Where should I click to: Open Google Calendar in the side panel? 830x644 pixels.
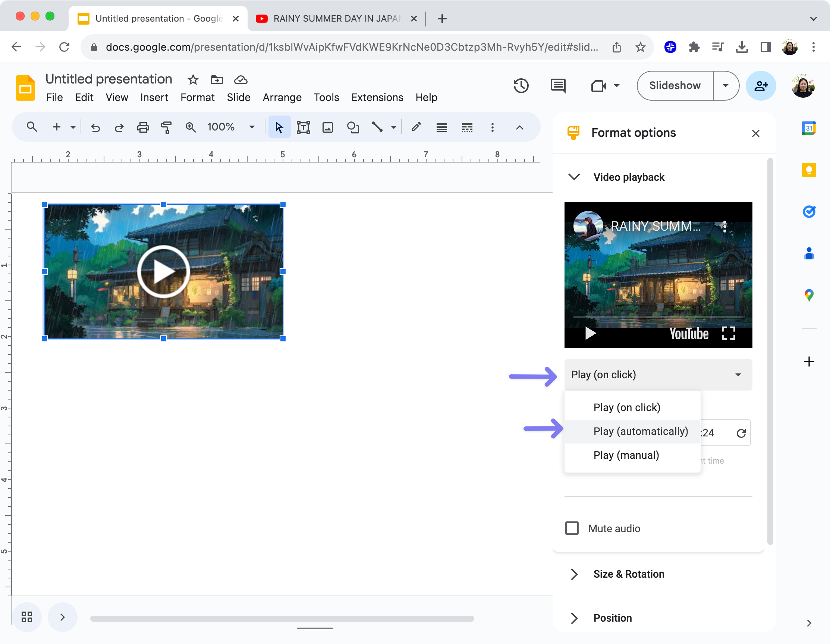click(x=809, y=128)
